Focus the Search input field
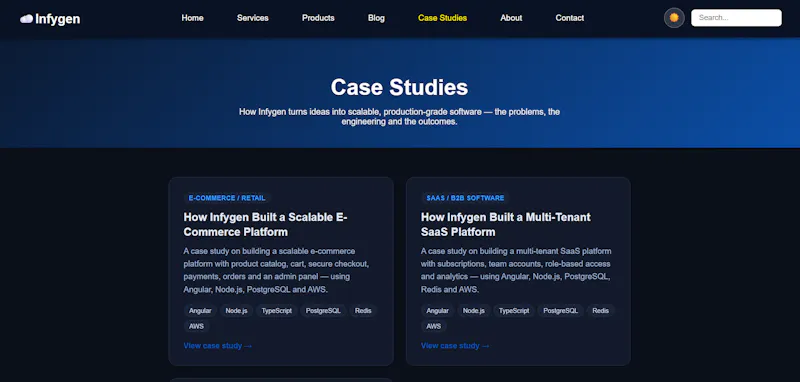 (736, 18)
